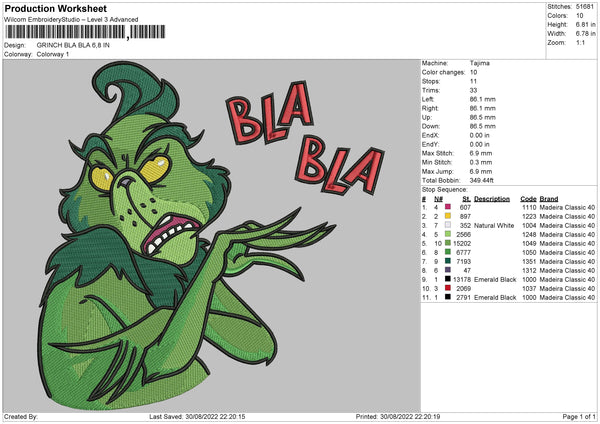
Task: Click the "Down:" measurement label
Action: (x=431, y=126)
